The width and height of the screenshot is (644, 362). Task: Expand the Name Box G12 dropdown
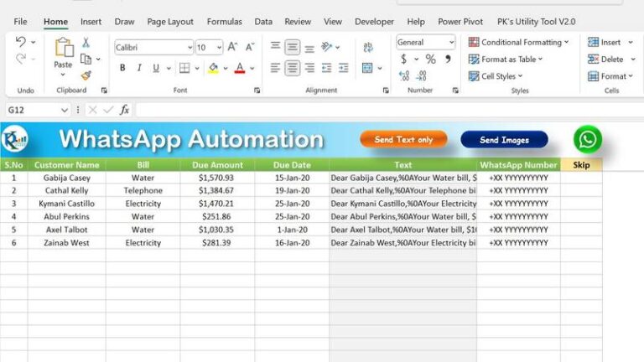(x=64, y=110)
